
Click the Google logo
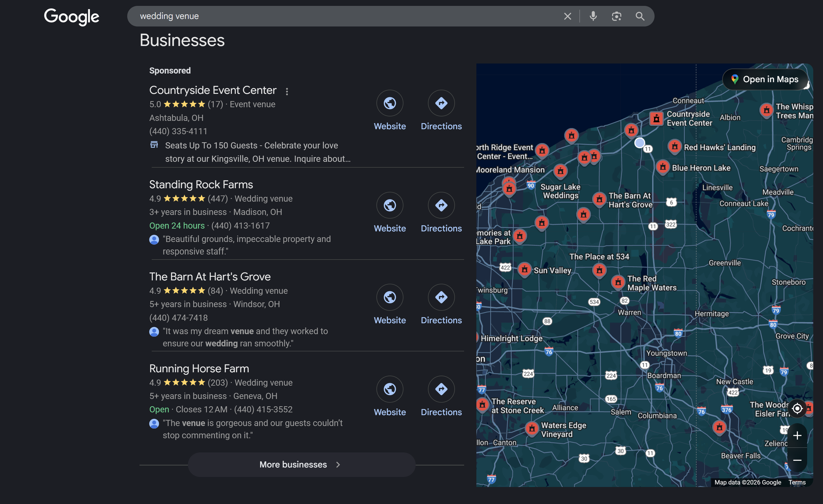click(x=71, y=17)
